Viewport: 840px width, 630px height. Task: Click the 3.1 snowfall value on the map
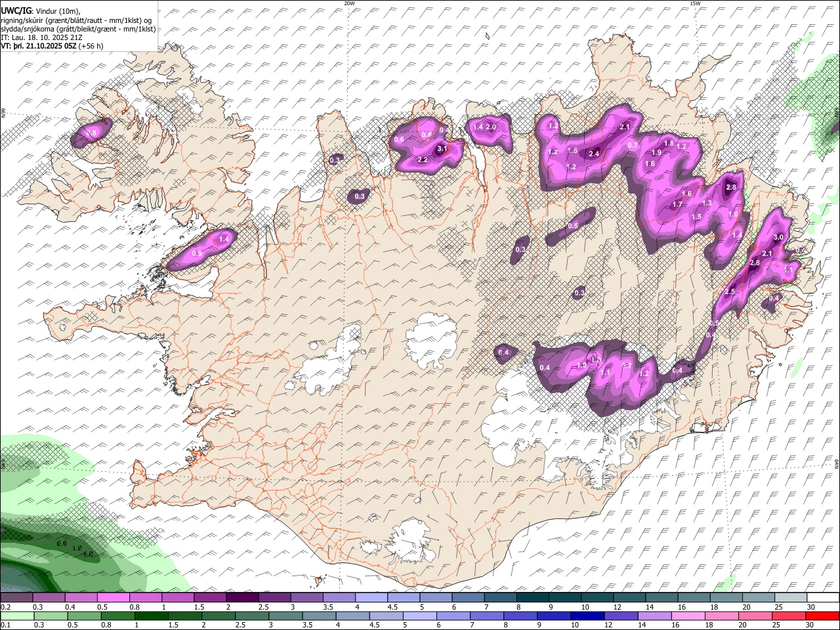pyautogui.click(x=442, y=149)
